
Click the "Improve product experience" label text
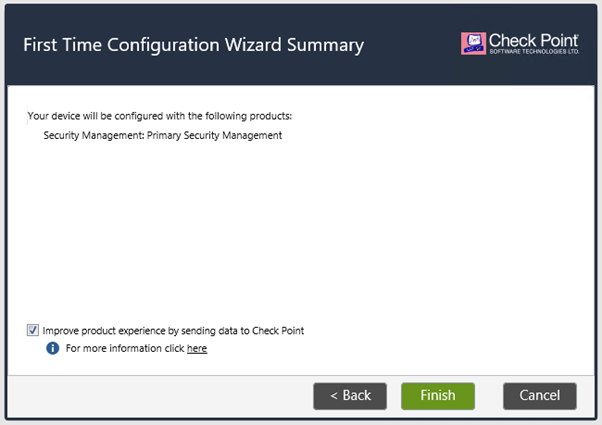108,330
